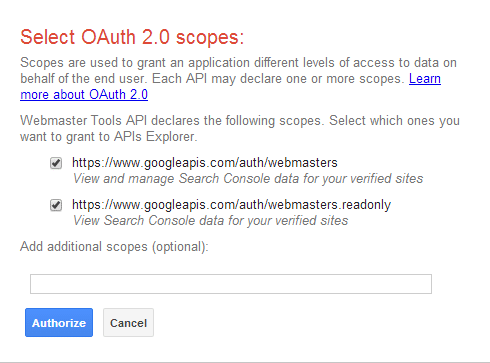Cancel the OAuth scope selection
The image size is (490, 363).
128,322
